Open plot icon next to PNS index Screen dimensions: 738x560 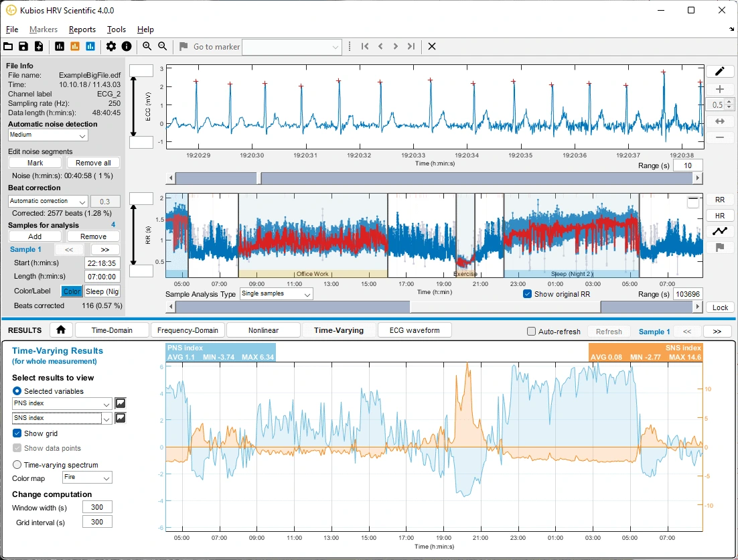121,403
